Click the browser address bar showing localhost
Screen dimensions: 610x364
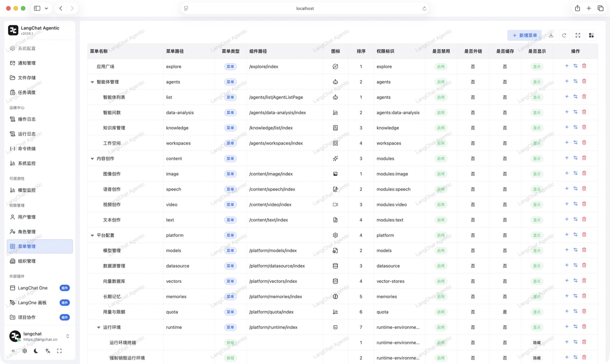[305, 8]
